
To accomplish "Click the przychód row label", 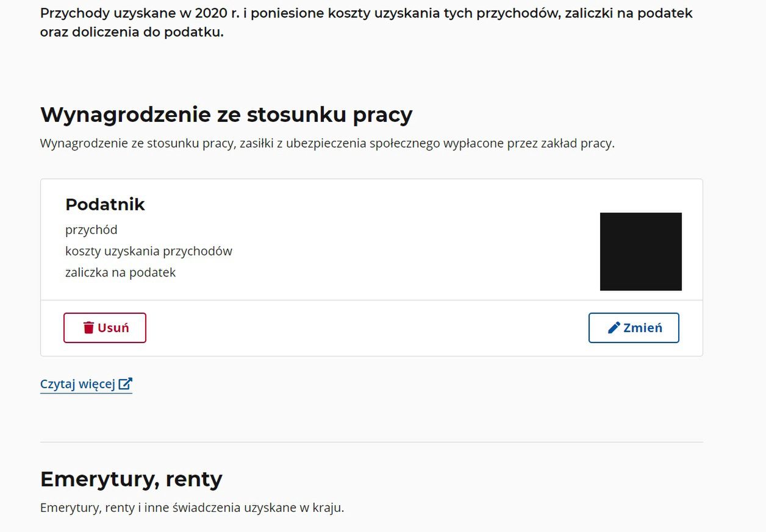I will [x=90, y=230].
